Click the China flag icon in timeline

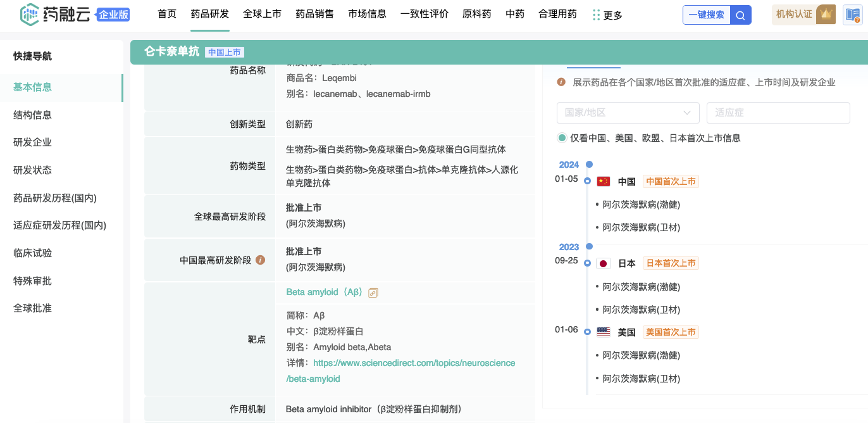[x=604, y=182]
